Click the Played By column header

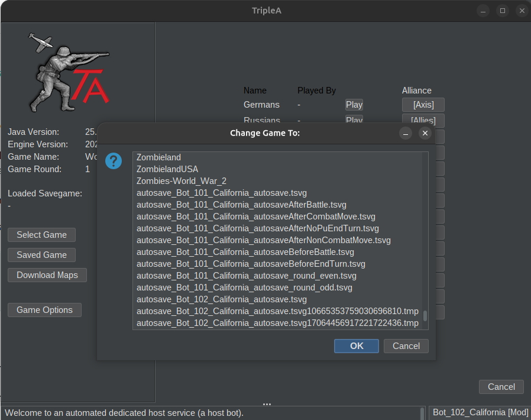[316, 91]
